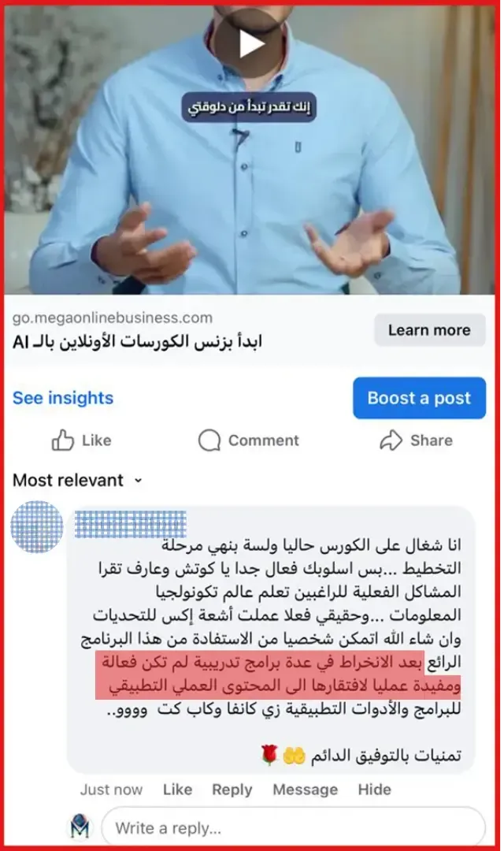Image resolution: width=504 pixels, height=851 pixels.
Task: Click Message under the comment
Action: point(305,789)
